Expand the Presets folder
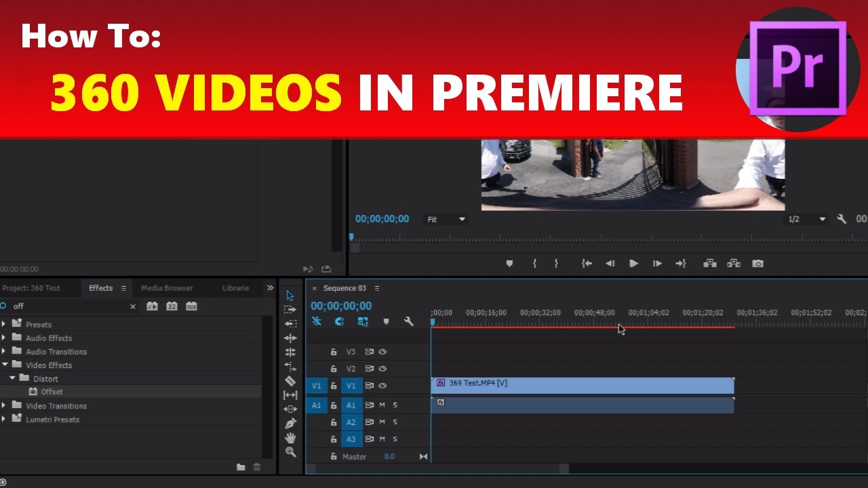The height and width of the screenshot is (488, 868). [x=3, y=324]
